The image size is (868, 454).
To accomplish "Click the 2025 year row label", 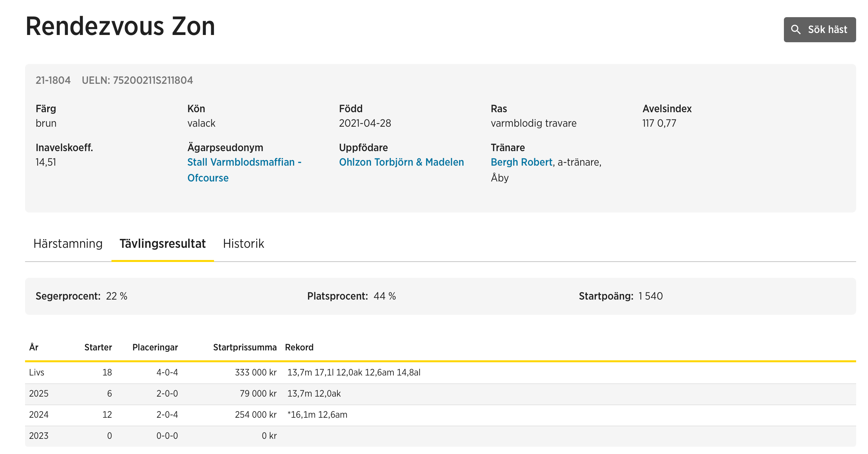I will click(x=39, y=393).
